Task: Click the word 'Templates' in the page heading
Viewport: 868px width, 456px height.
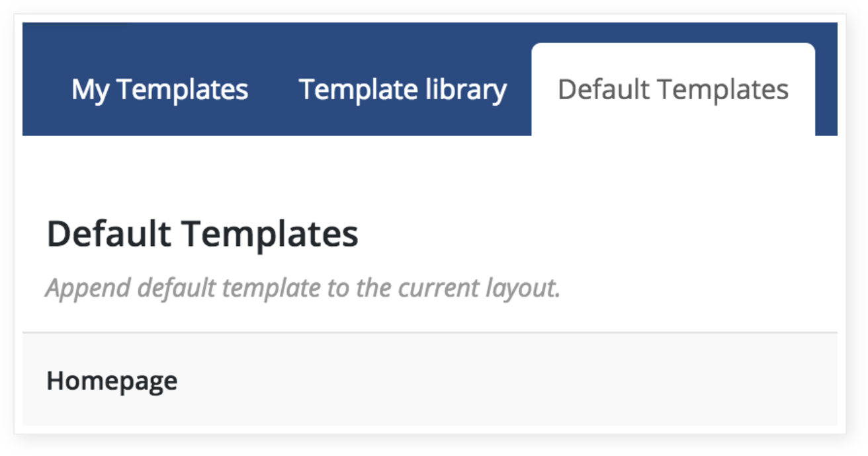Action: click(271, 234)
